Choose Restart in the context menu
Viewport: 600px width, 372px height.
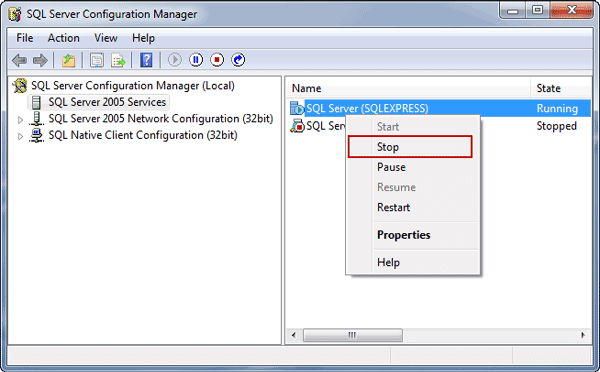tap(413, 207)
